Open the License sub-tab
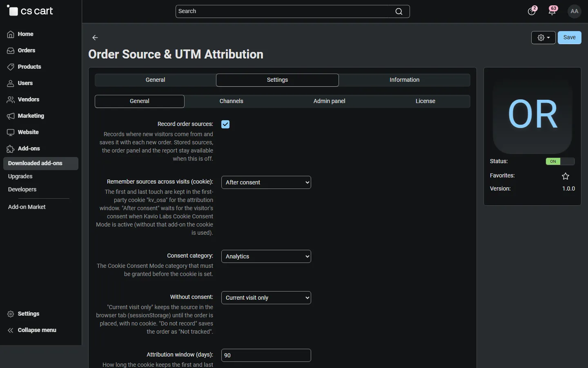The height and width of the screenshot is (368, 588). coord(425,101)
